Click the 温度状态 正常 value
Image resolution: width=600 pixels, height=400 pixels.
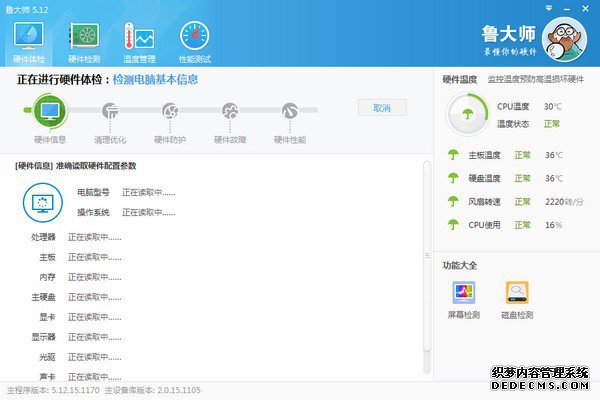click(x=552, y=124)
